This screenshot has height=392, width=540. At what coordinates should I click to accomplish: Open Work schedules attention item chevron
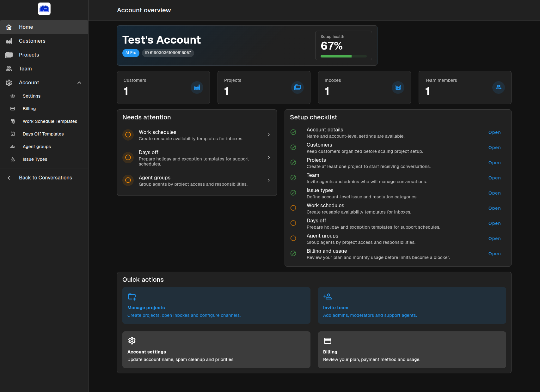pyautogui.click(x=269, y=135)
